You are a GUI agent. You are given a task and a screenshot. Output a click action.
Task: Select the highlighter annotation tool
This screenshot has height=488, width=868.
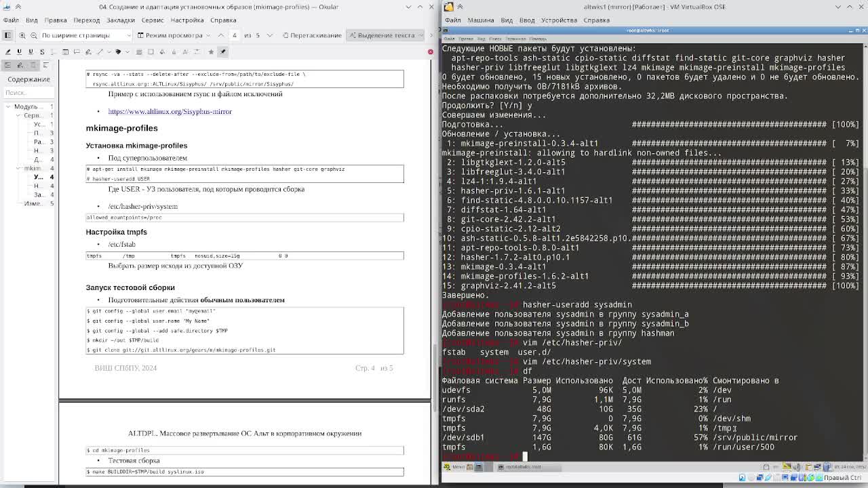[8, 52]
